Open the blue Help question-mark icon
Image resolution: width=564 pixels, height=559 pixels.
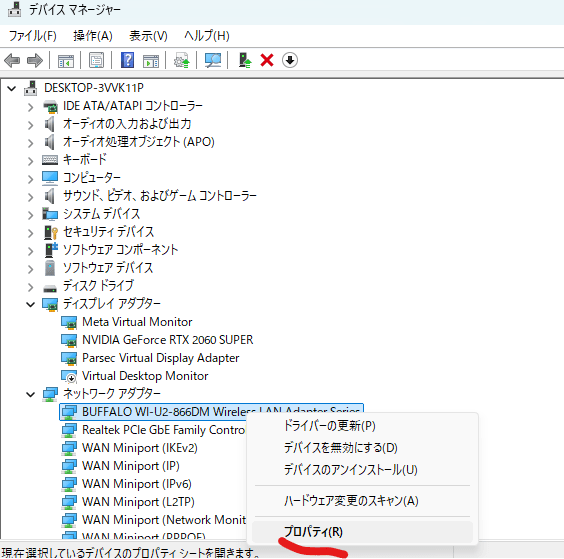(x=127, y=60)
